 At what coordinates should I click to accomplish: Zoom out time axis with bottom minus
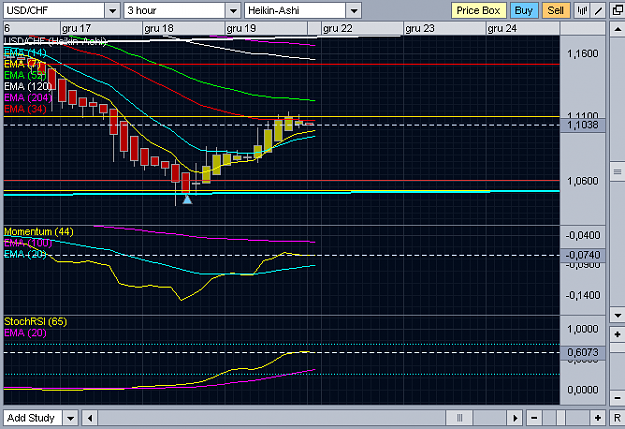534,418
